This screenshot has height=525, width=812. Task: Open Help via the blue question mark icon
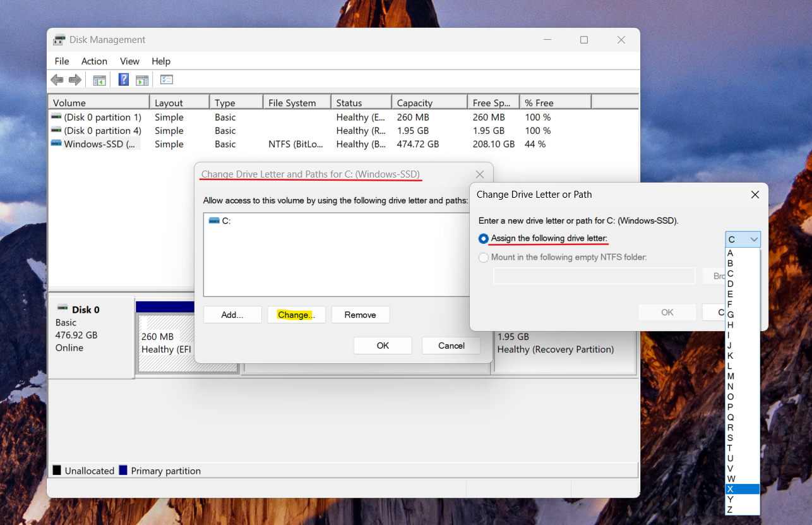point(124,80)
